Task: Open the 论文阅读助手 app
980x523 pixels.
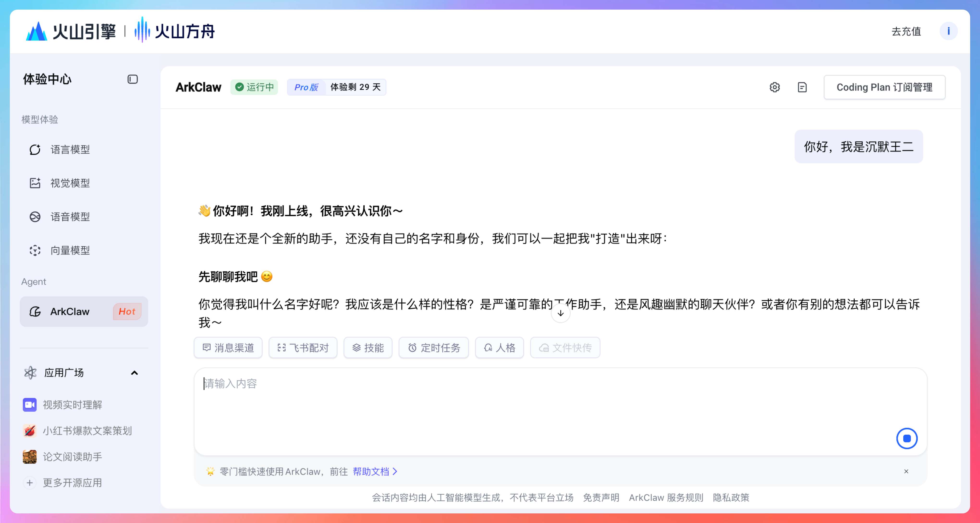Action: tap(72, 456)
